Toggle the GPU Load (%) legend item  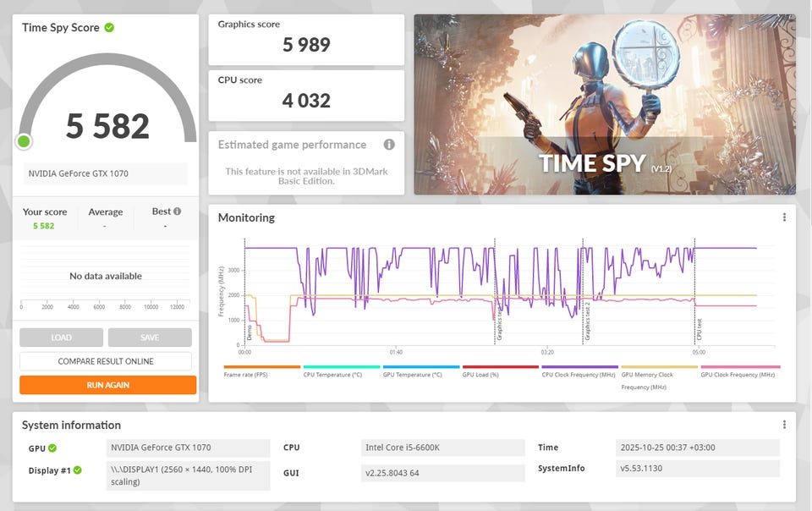coord(500,371)
